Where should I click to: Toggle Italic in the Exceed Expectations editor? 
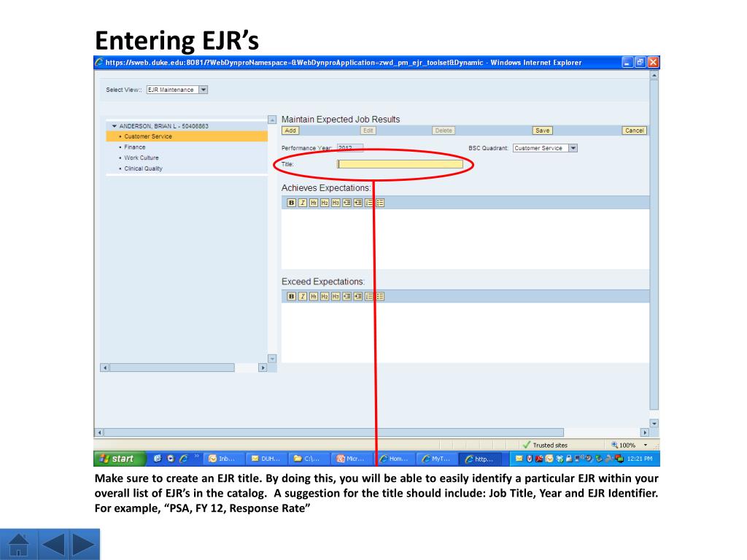[x=303, y=297]
